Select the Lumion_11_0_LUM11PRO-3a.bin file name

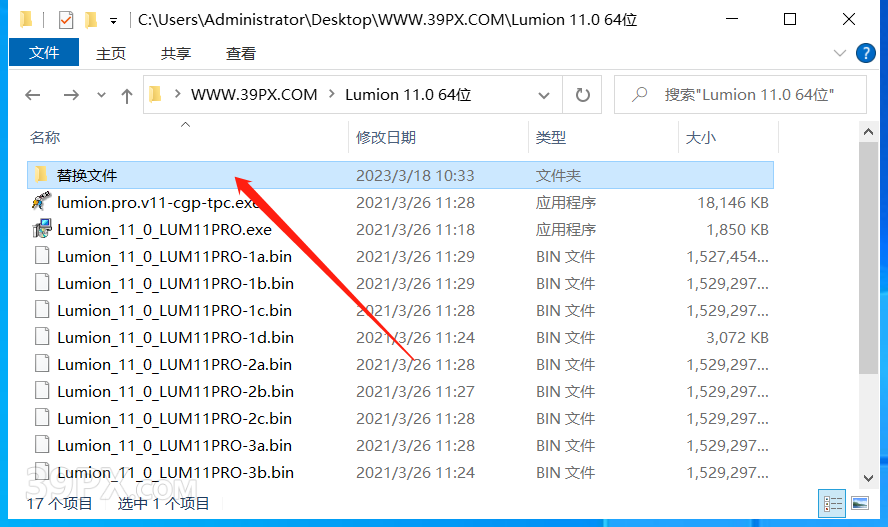point(174,445)
